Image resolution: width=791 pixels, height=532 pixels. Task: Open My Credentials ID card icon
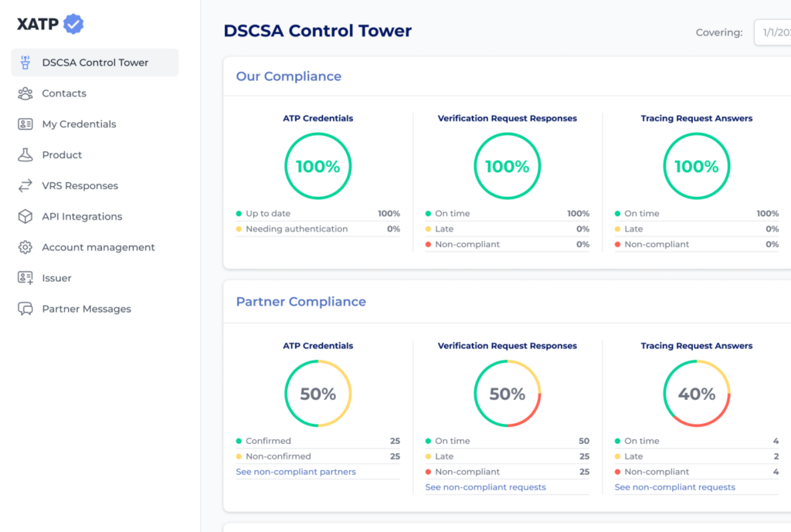(25, 124)
